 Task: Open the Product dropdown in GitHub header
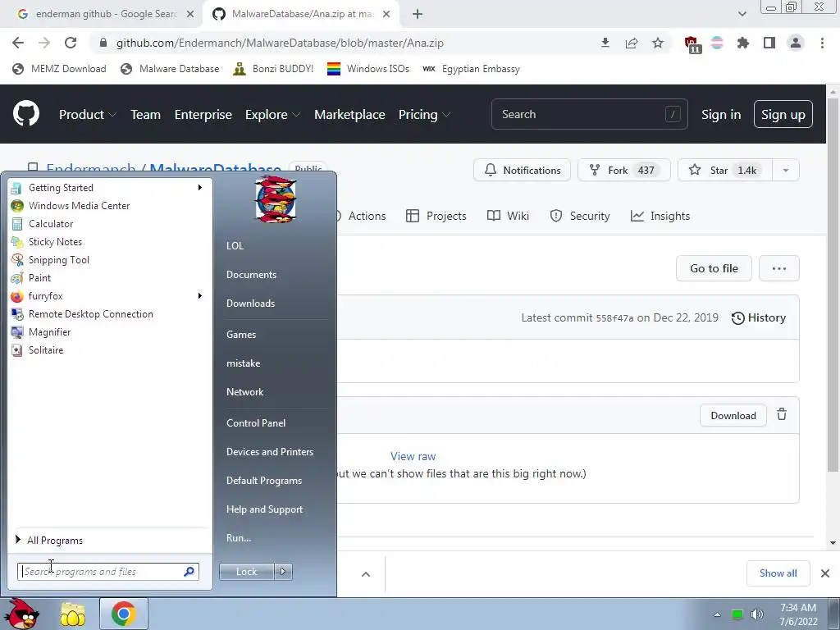pyautogui.click(x=88, y=114)
